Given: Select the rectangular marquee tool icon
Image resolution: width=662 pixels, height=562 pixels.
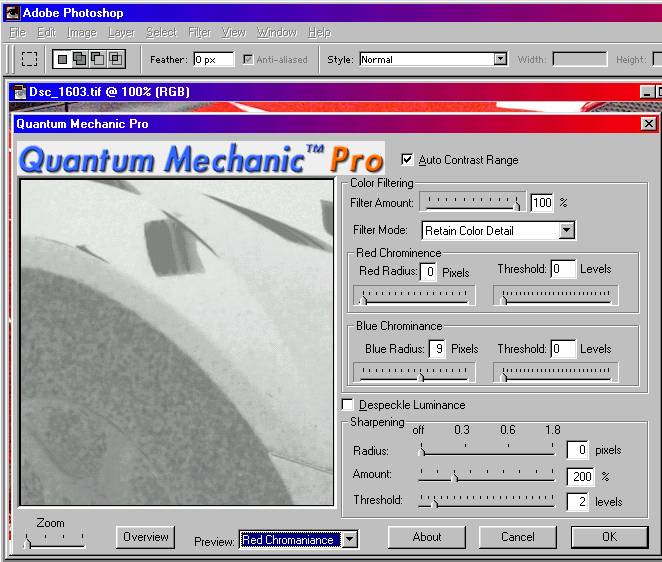Looking at the screenshot, I should (x=29, y=59).
